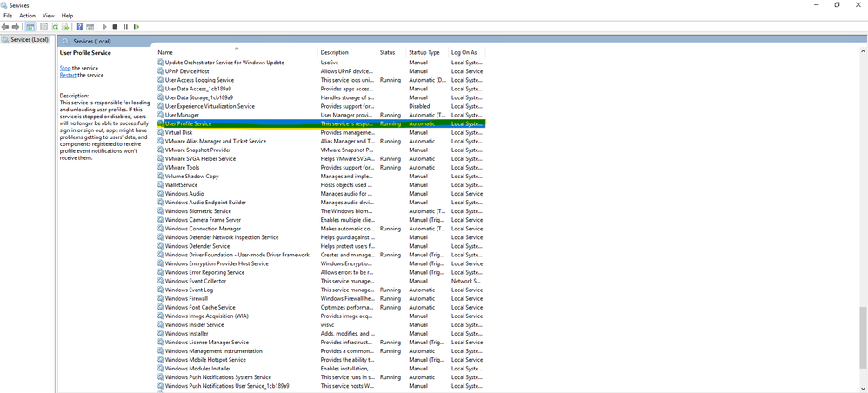Click the Restart Service green icon
868x393 pixels.
137,27
